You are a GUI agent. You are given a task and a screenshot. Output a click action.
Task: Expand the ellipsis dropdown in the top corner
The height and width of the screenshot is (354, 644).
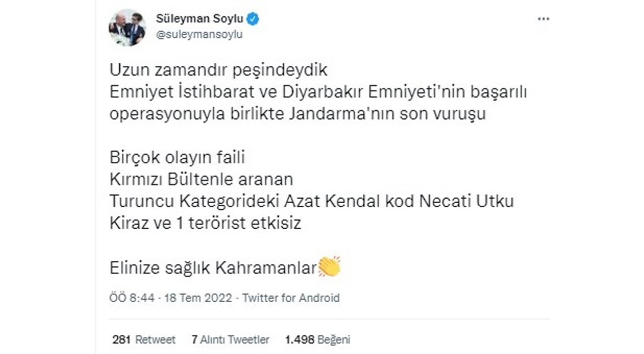point(542,19)
